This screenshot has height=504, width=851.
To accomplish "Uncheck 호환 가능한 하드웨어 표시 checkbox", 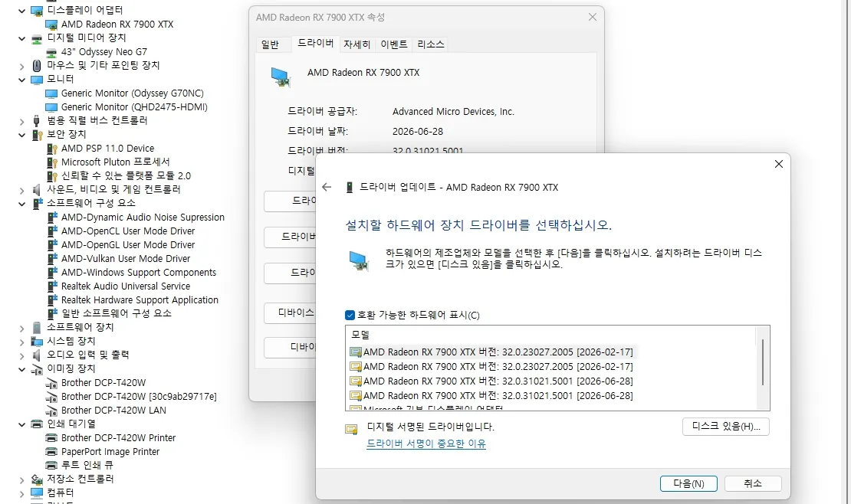I will pyautogui.click(x=350, y=316).
